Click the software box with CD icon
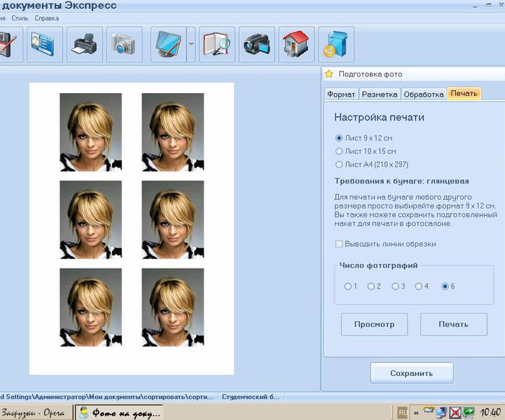The width and height of the screenshot is (505, 420). 336,44
